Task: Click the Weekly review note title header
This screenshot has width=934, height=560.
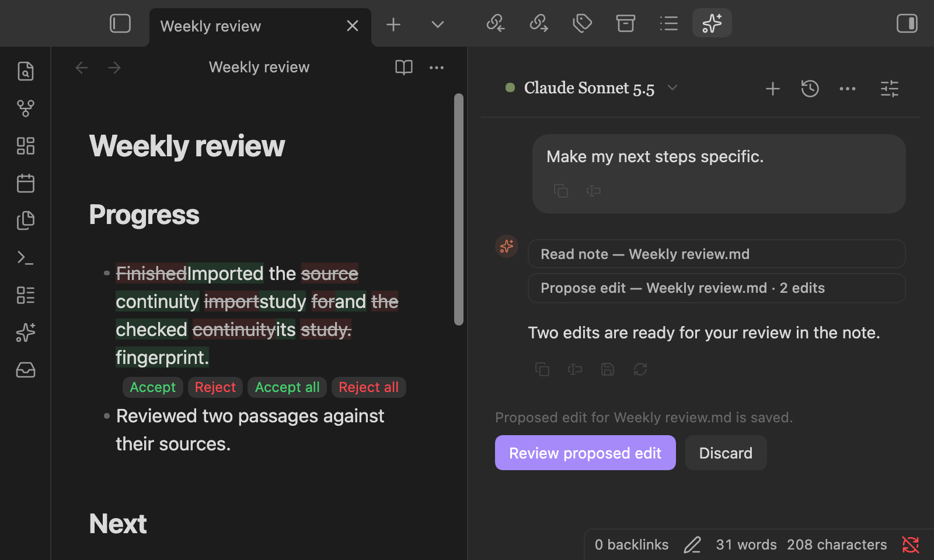Action: click(259, 68)
